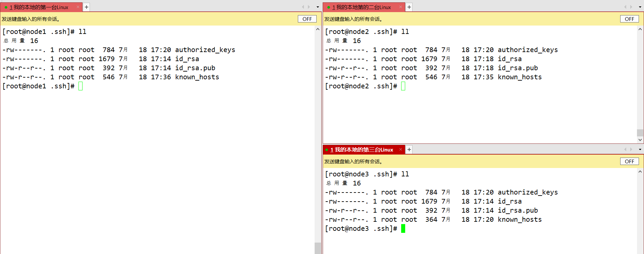Close the second Linux session tab
644x254 pixels.
[400, 7]
